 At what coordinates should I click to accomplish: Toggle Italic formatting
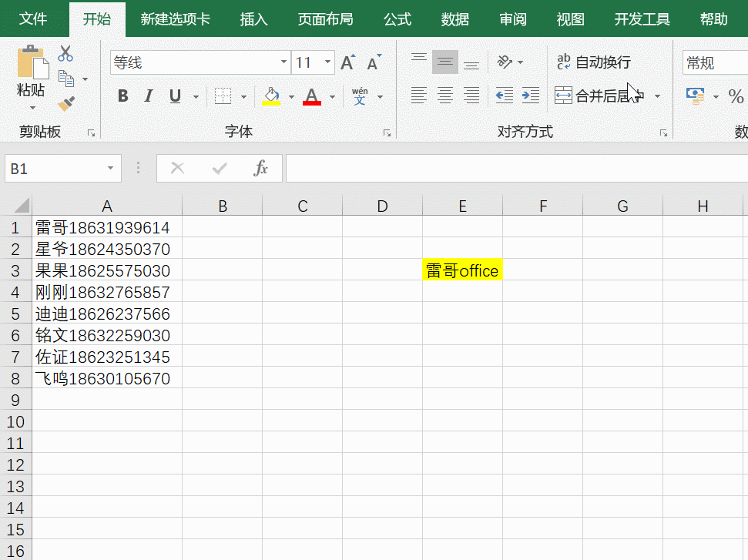149,96
